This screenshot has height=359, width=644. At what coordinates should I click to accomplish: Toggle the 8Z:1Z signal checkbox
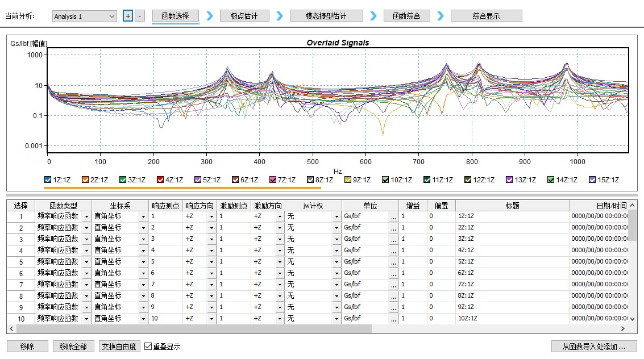click(x=310, y=179)
